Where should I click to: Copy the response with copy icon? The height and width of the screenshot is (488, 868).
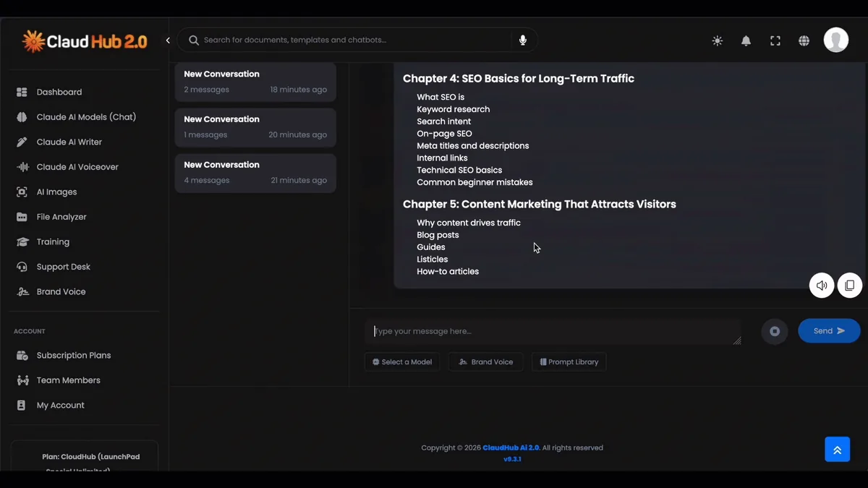pos(850,286)
